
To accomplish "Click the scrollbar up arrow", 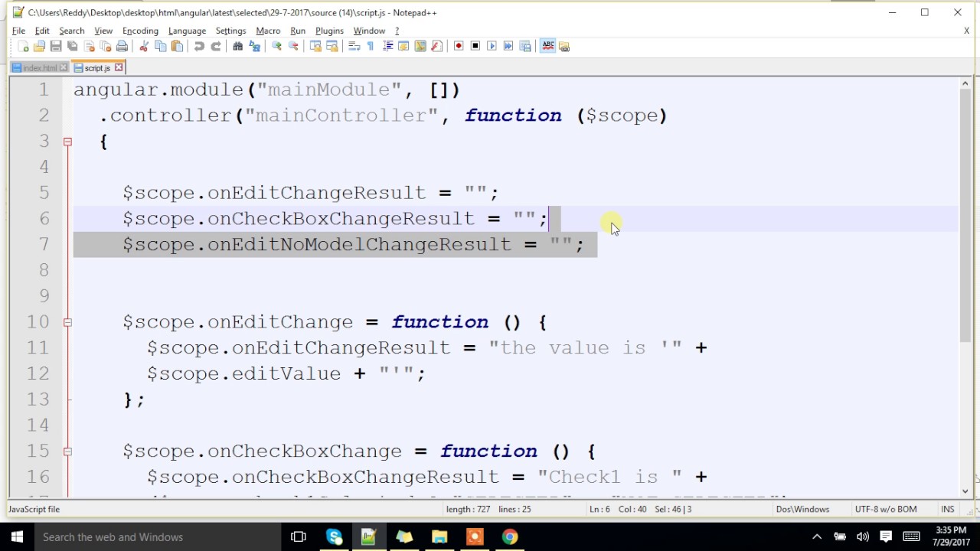I will 965,83.
